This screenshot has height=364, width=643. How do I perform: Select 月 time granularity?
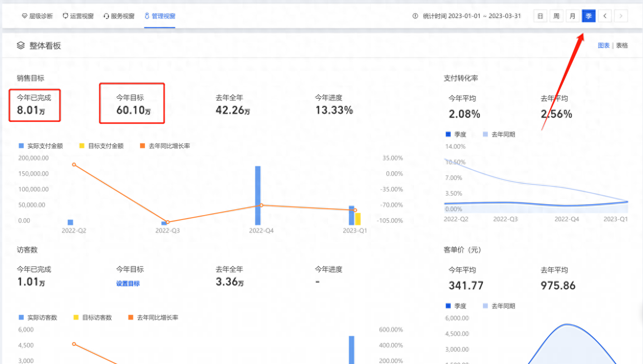coord(572,16)
